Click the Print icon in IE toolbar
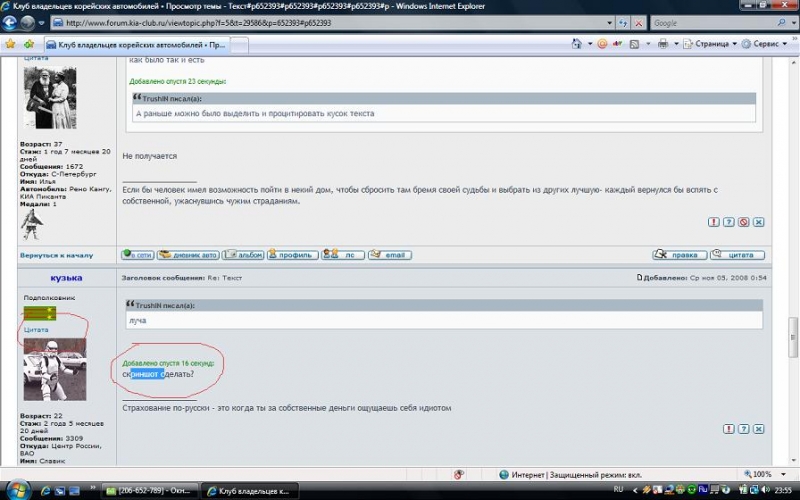The height and width of the screenshot is (500, 800). click(663, 45)
